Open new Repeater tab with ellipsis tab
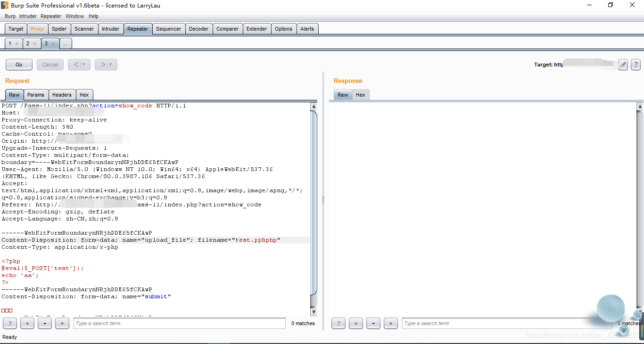The height and width of the screenshot is (344, 644). (x=66, y=43)
